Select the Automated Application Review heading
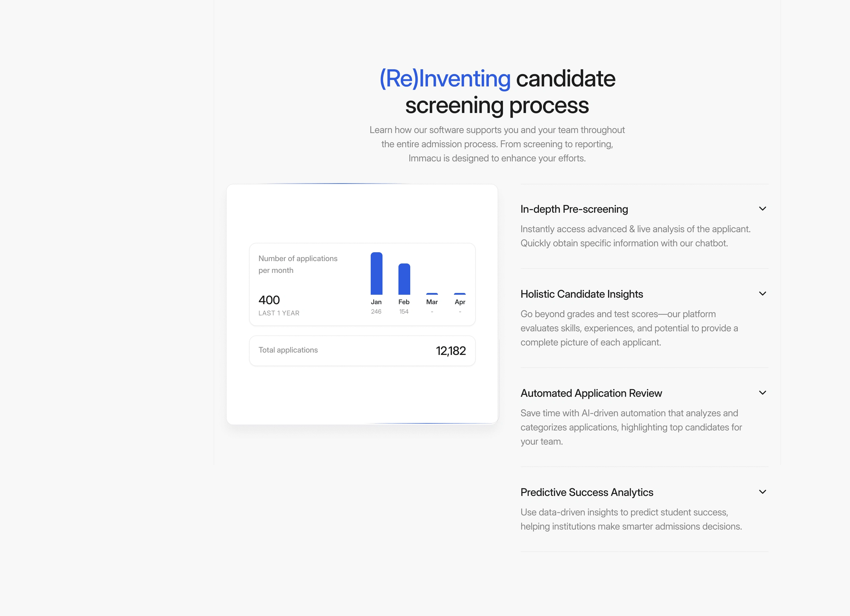 click(x=591, y=393)
